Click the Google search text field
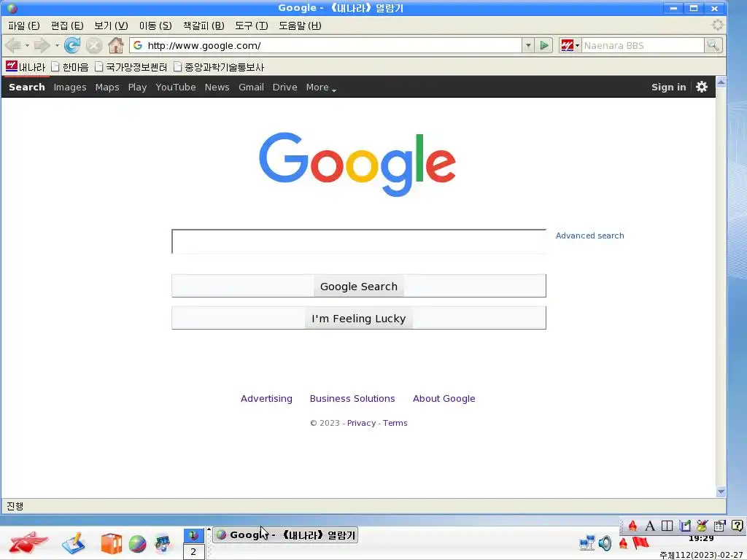 point(359,241)
